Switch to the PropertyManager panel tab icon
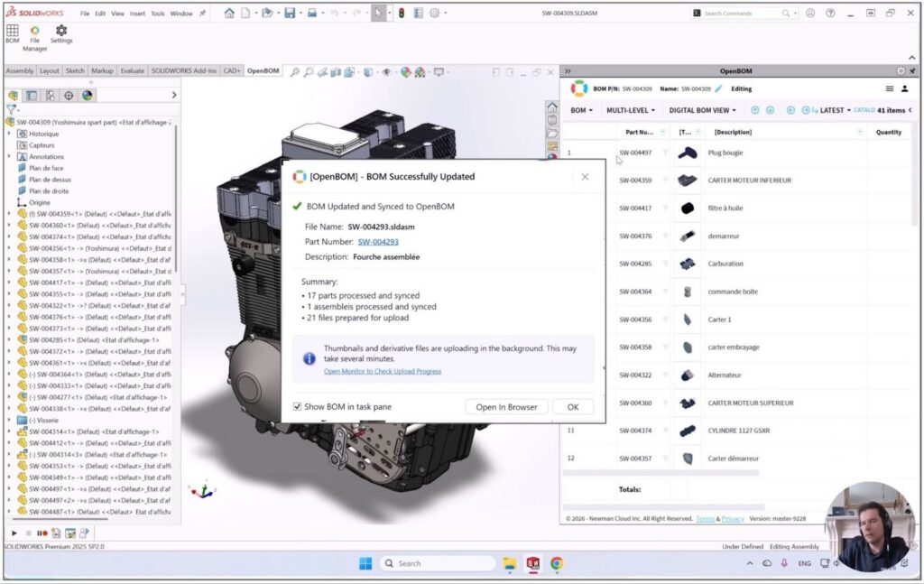924x584 pixels. coord(32,95)
